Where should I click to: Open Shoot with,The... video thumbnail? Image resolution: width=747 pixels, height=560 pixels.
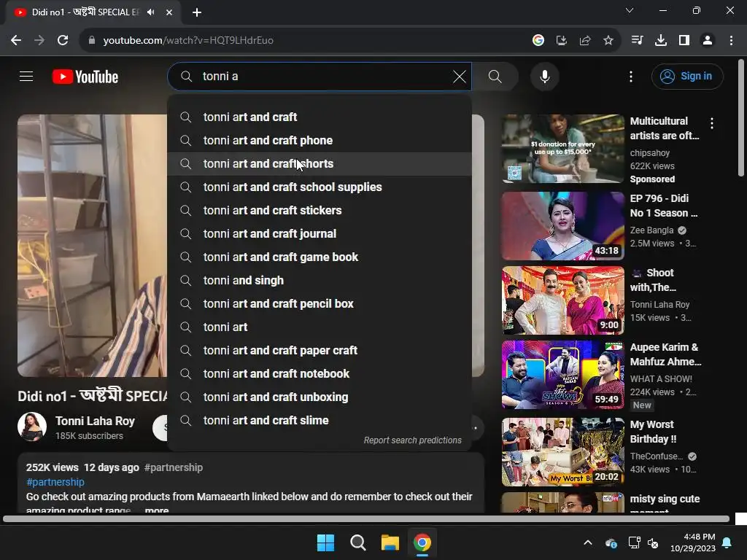pyautogui.click(x=563, y=300)
